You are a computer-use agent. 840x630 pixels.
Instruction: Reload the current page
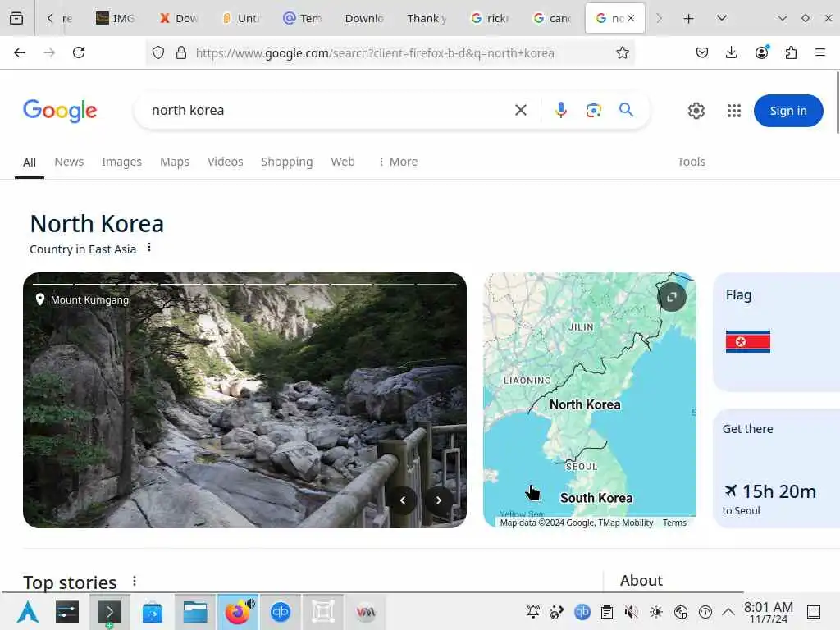click(79, 52)
